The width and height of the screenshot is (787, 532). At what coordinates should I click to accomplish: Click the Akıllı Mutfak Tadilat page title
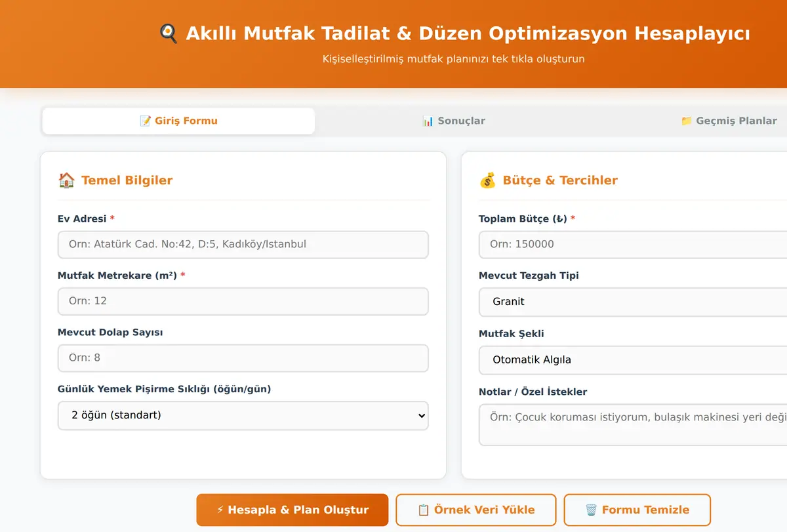tap(468, 33)
